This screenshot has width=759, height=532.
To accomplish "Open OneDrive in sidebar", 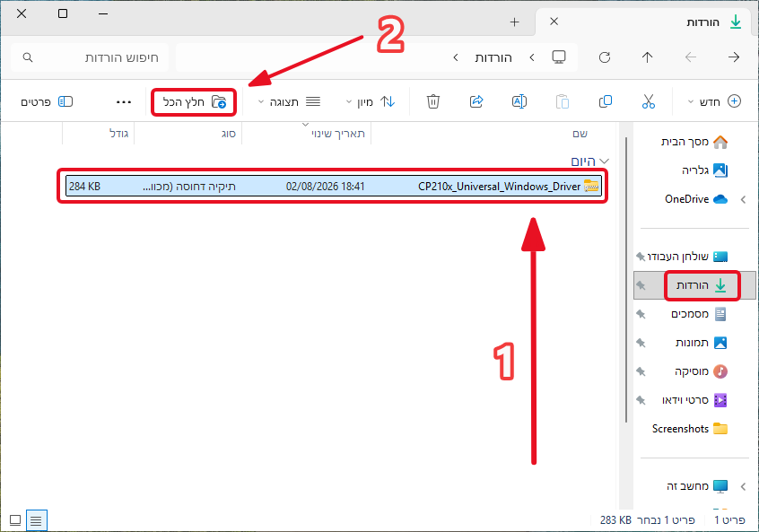I will pos(696,199).
